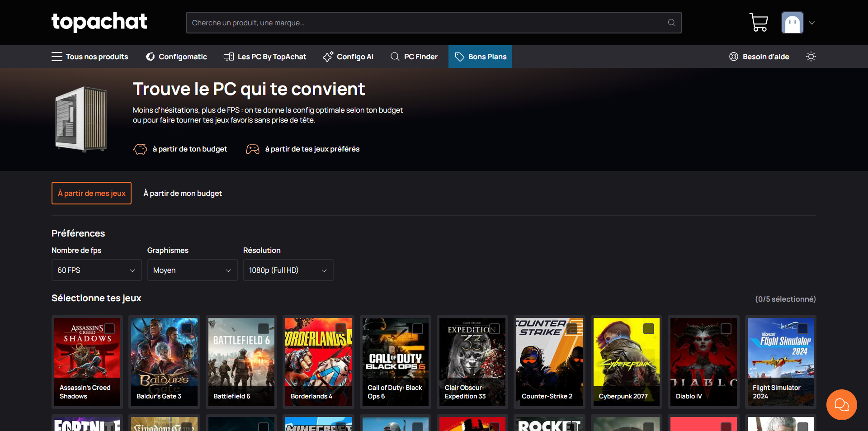Select the 'À partir de mes jeux' tab
868x431 pixels.
[x=91, y=193]
